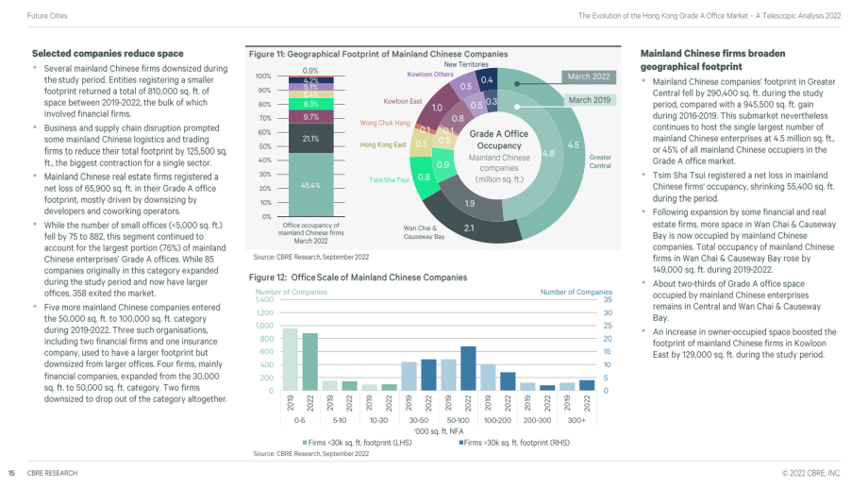
Task: Click the green LHS legend square
Action: pyautogui.click(x=305, y=443)
